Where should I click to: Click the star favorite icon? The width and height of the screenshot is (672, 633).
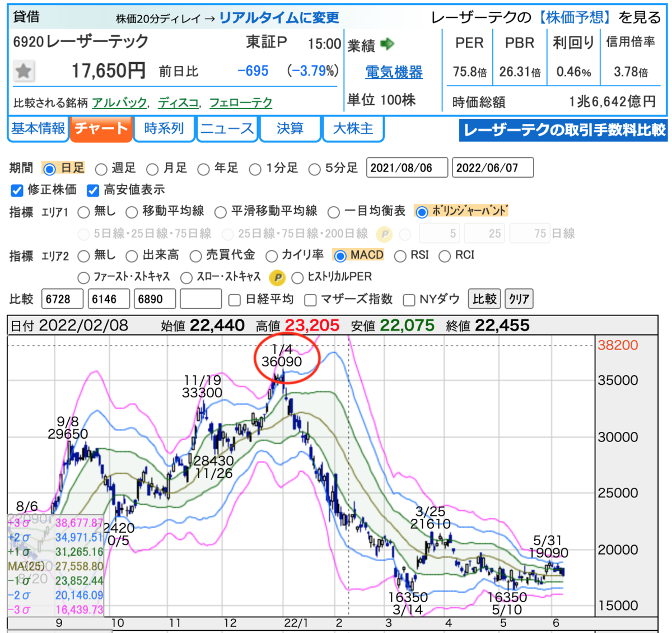click(24, 71)
